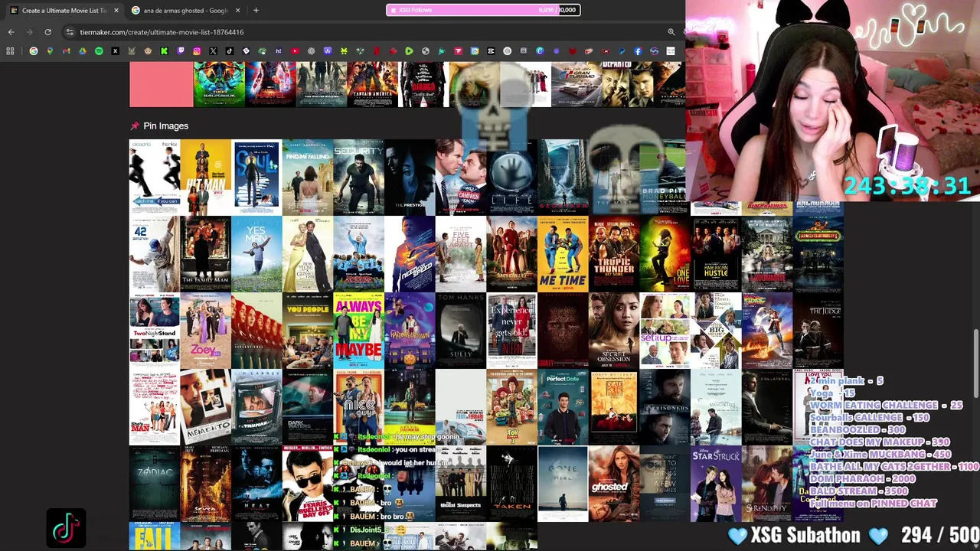Open a new browser tab

coord(256,10)
